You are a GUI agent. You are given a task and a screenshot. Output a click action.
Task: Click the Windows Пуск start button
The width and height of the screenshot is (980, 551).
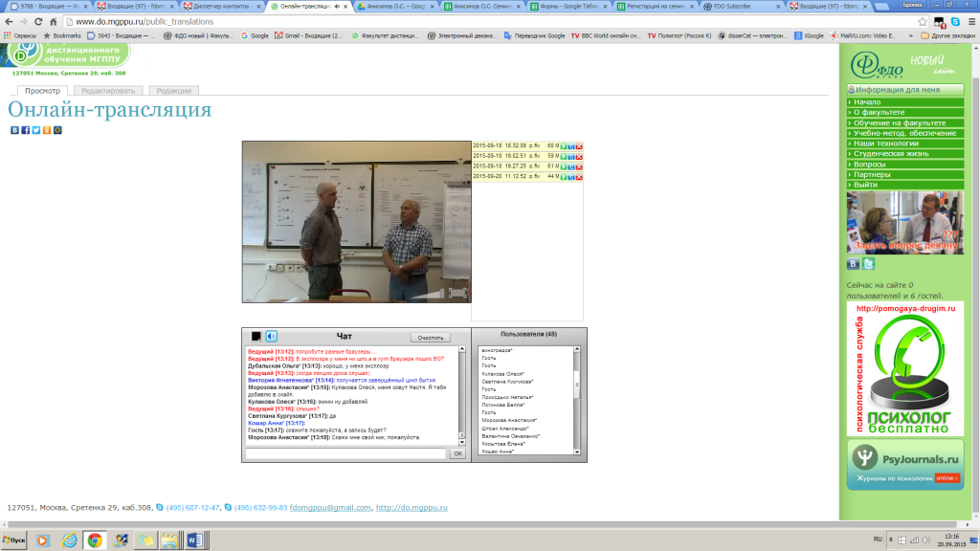[14, 540]
